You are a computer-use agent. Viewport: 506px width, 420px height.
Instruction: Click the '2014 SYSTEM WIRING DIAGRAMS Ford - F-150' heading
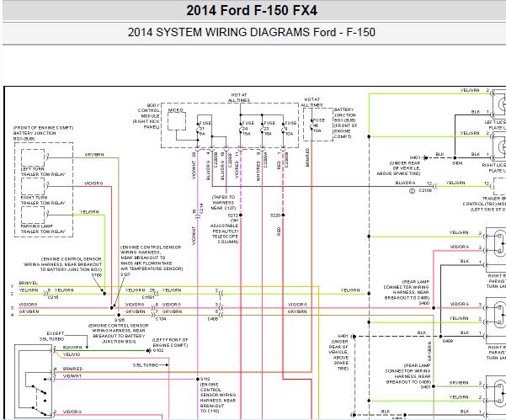pos(252,32)
